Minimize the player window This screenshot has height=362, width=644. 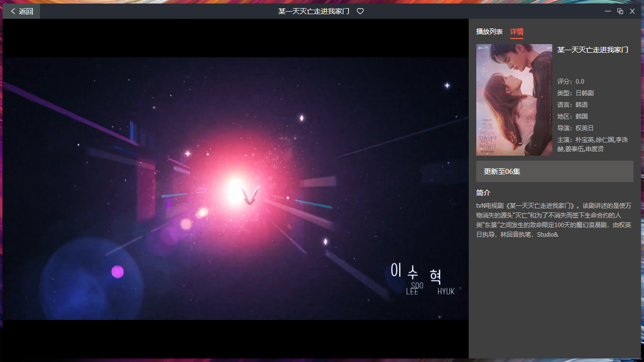tap(608, 11)
